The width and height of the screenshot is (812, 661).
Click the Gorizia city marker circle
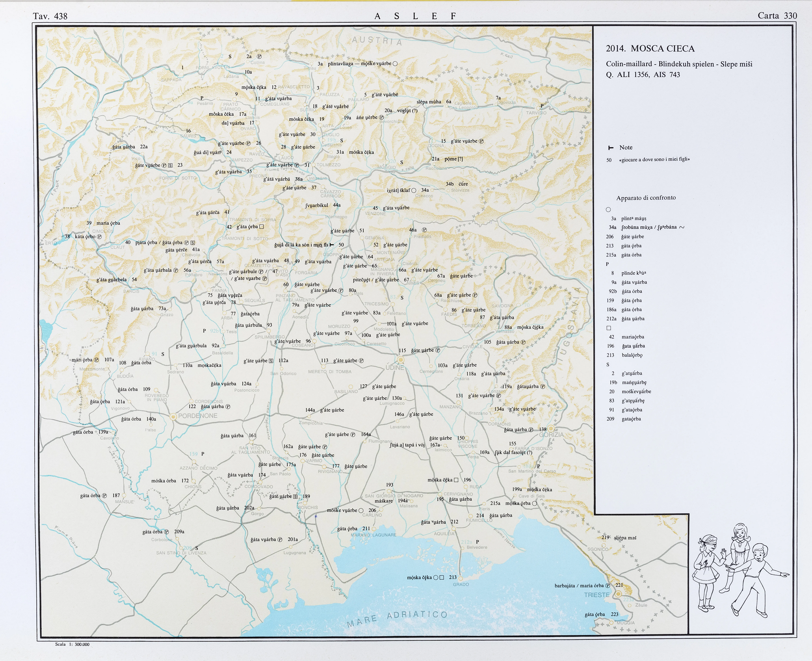(x=551, y=429)
